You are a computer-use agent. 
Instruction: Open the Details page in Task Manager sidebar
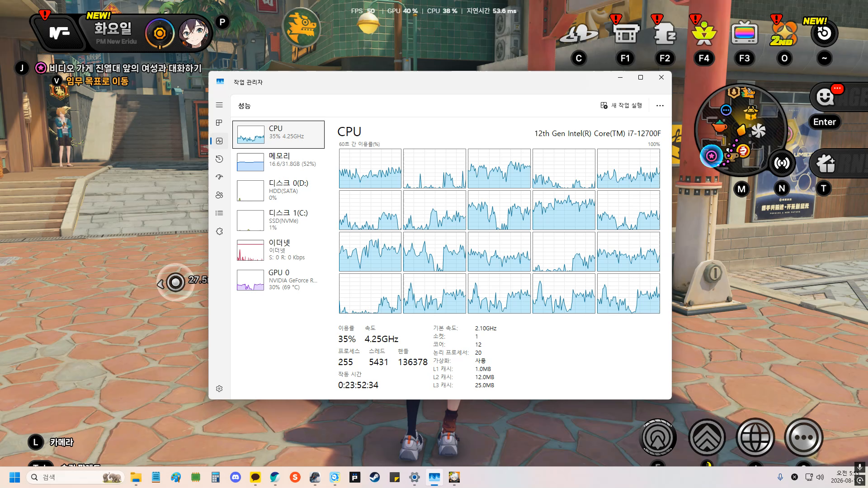(219, 213)
